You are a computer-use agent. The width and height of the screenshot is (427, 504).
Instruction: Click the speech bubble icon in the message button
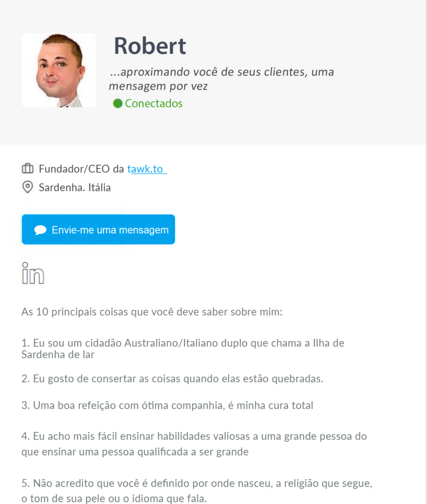coord(40,230)
